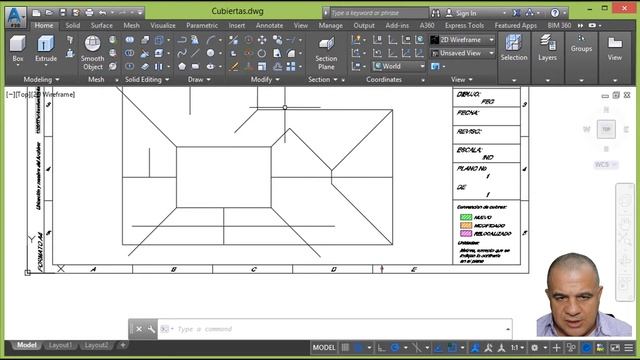Open the annotation scale 1:1 dropdown
640x360 pixels.
click(518, 348)
